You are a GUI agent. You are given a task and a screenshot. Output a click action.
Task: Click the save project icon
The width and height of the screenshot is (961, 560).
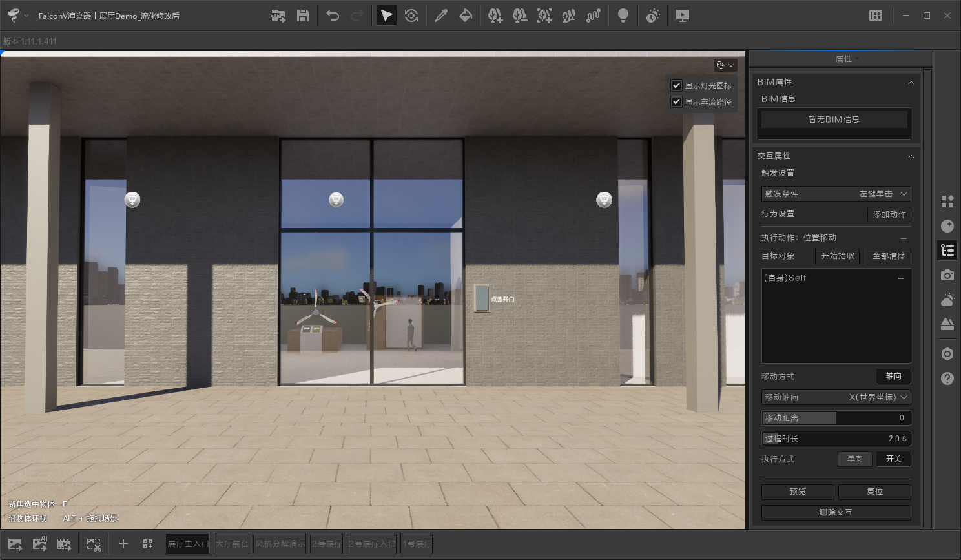click(302, 16)
